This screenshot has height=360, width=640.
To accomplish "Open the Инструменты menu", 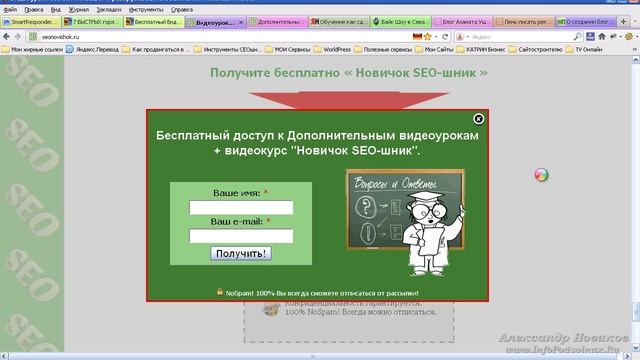I will click(146, 9).
